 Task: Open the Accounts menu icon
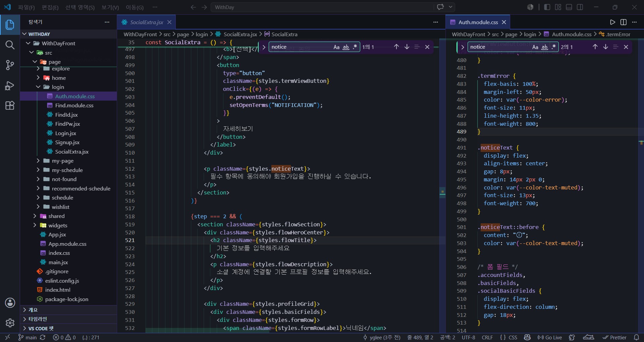(10, 303)
